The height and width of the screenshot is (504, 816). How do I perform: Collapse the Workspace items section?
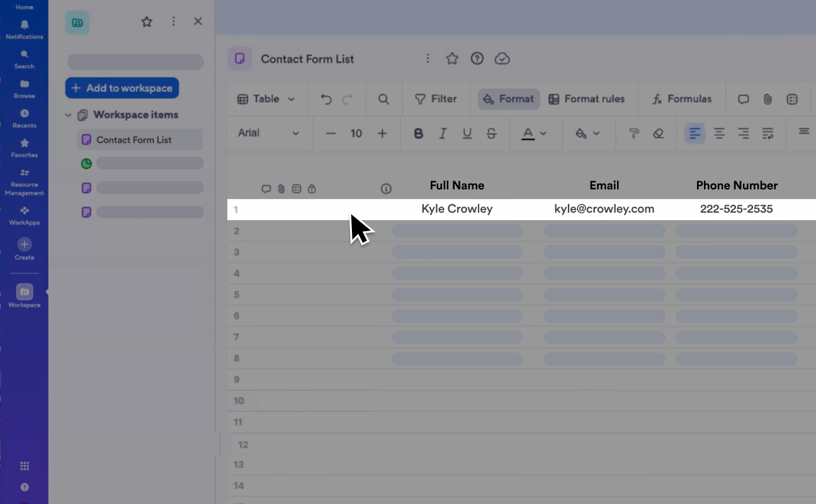coord(68,115)
